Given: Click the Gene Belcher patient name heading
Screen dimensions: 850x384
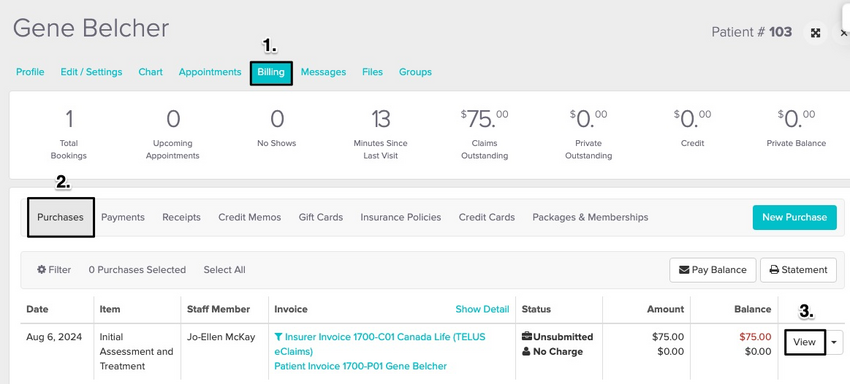Looking at the screenshot, I should click(91, 28).
